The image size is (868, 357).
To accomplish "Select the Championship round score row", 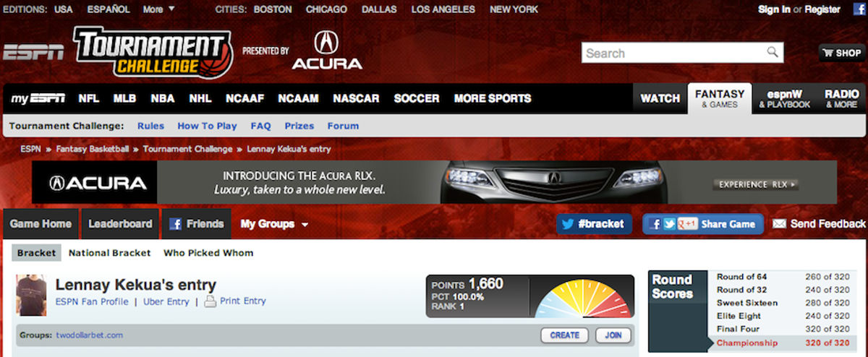I will point(783,343).
